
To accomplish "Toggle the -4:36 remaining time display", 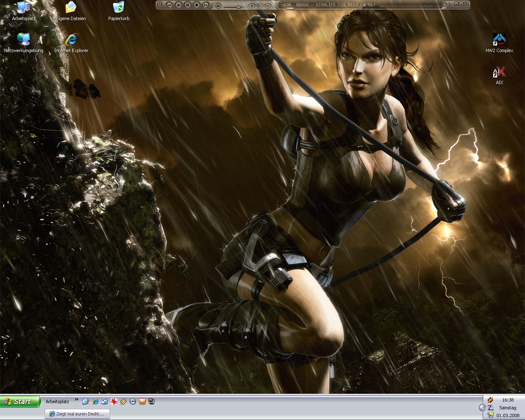I will coord(286,5).
